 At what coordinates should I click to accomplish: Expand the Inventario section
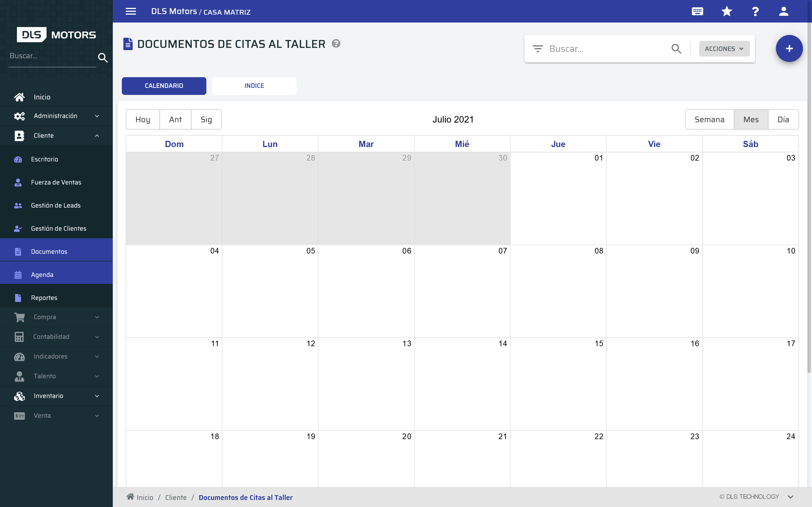click(x=97, y=396)
